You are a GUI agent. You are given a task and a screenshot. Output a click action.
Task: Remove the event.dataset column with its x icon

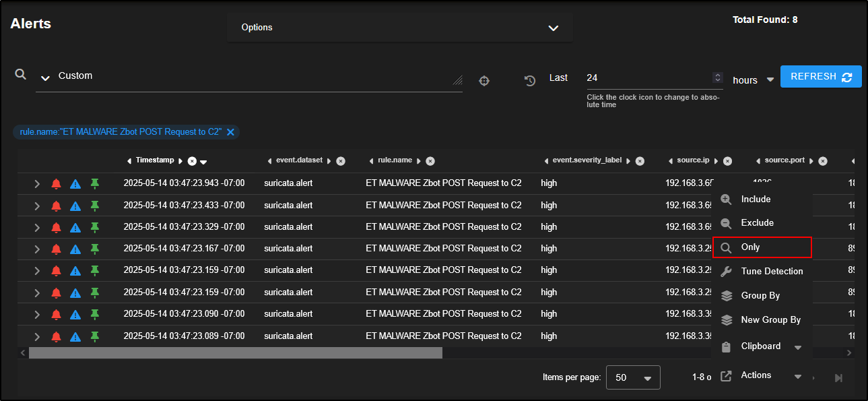pos(341,161)
